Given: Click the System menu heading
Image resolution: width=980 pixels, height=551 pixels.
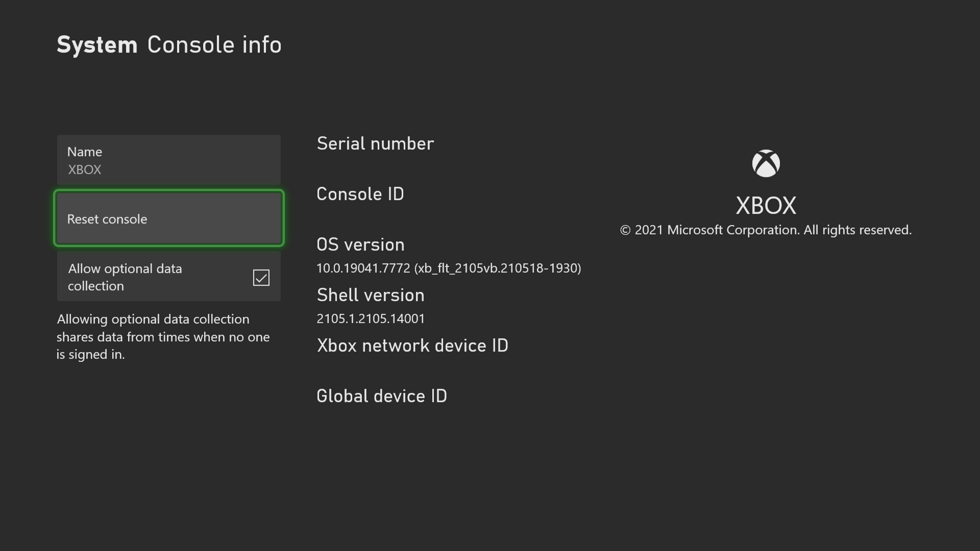Looking at the screenshot, I should click(97, 44).
